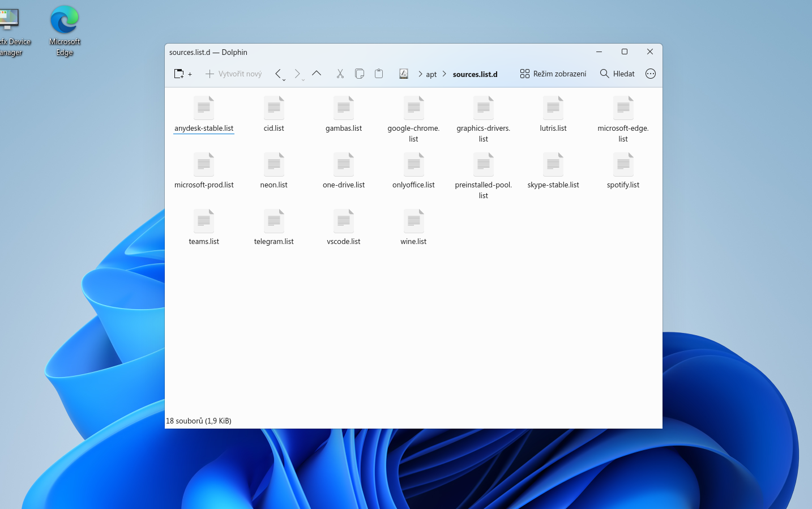The width and height of the screenshot is (812, 509).
Task: Close the Dolphin window
Action: click(650, 52)
